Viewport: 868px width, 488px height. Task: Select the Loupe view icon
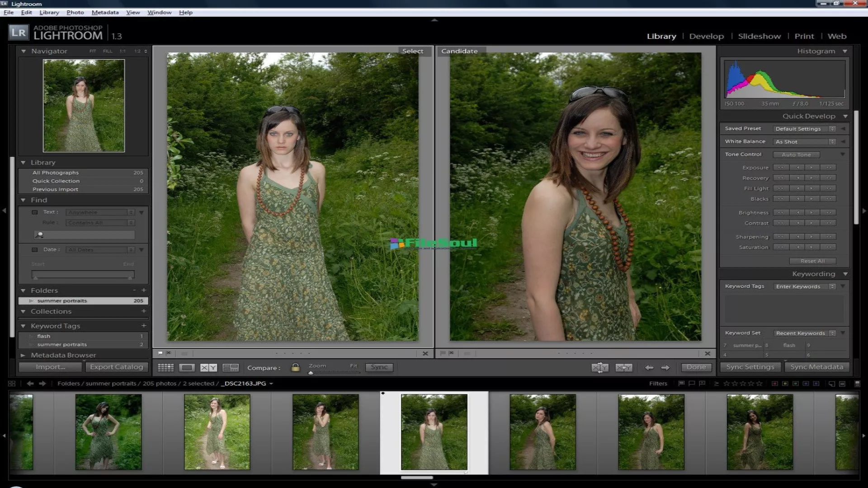pyautogui.click(x=187, y=367)
